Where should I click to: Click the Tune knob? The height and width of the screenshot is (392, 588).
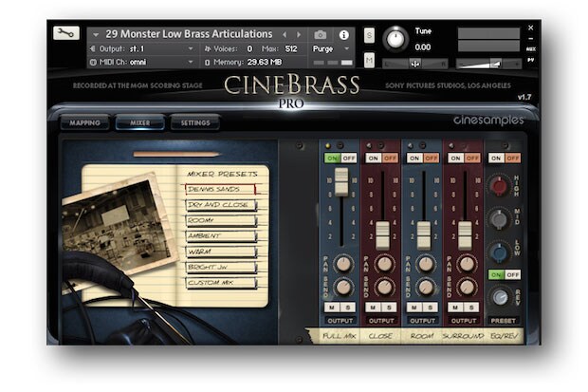pos(395,39)
